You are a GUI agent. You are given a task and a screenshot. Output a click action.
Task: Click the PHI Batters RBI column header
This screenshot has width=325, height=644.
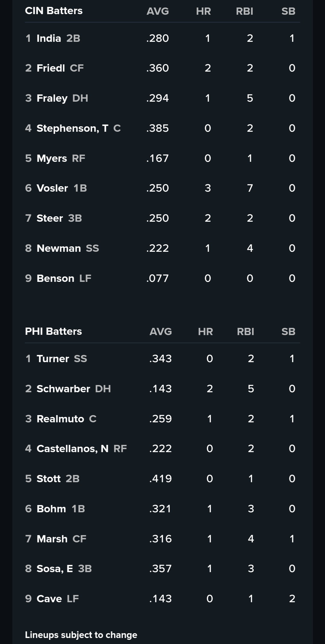pos(245,332)
